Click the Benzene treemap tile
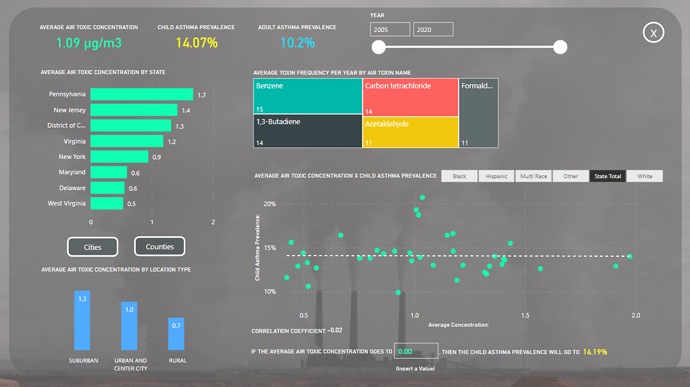690x387 pixels. [x=308, y=96]
